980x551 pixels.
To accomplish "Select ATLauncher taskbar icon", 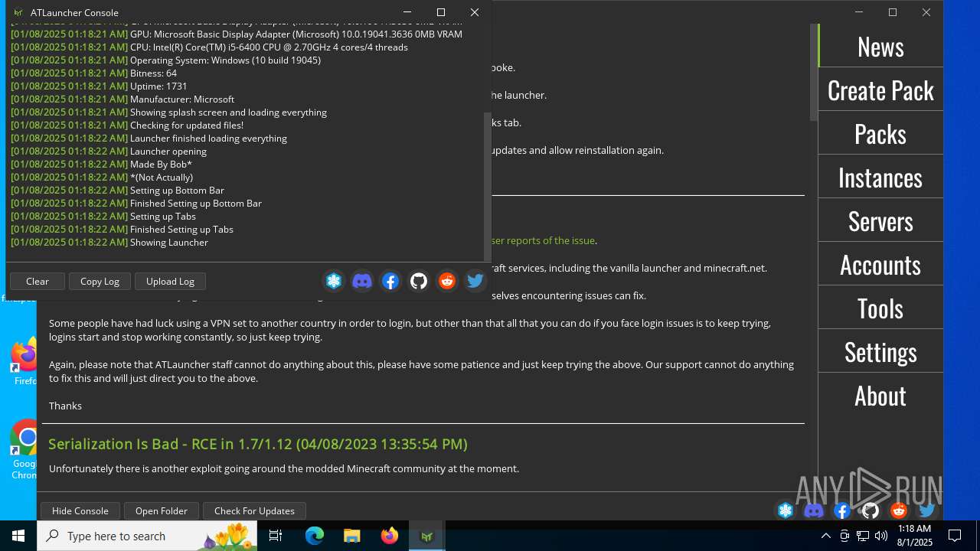I will [427, 536].
